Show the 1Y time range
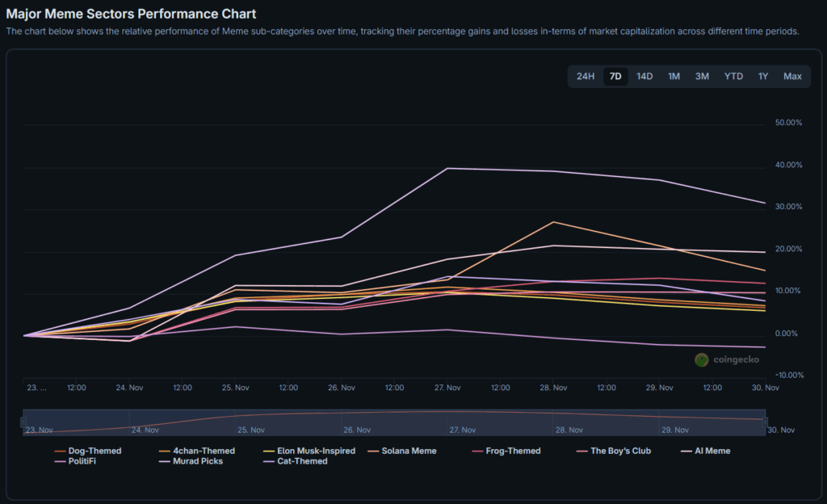Viewport: 827px width, 504px height. 762,77
